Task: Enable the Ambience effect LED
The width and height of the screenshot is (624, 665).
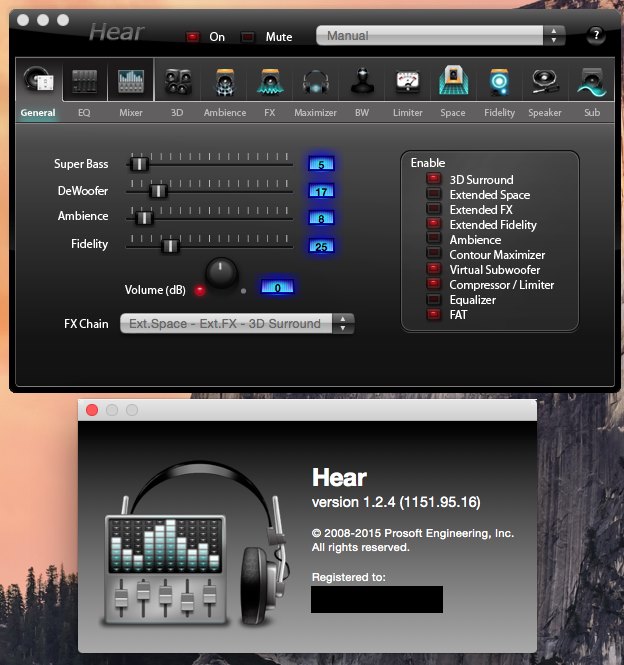Action: click(434, 238)
